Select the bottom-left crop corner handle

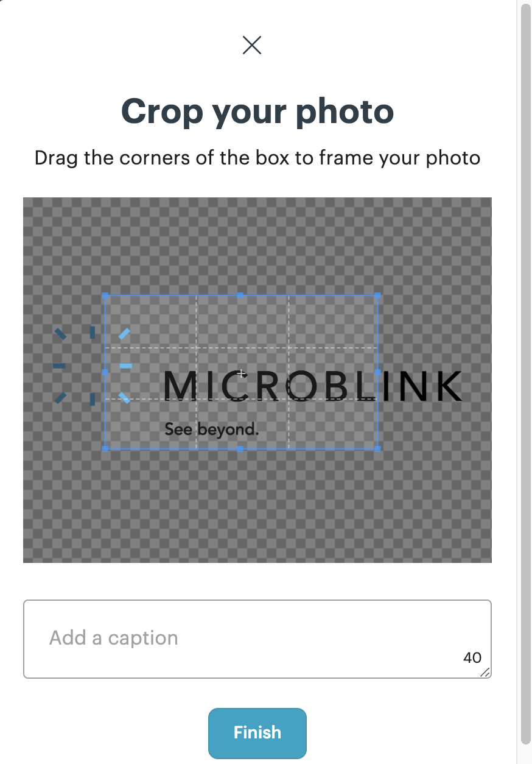pos(105,448)
